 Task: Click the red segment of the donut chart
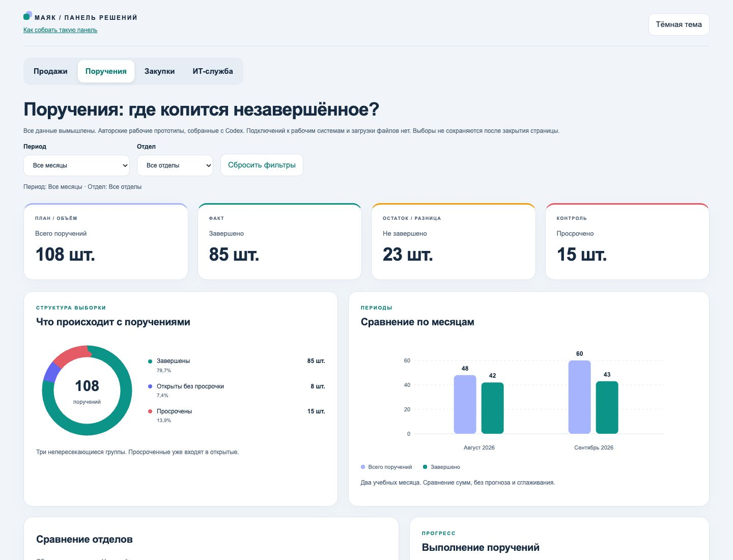pos(70,355)
